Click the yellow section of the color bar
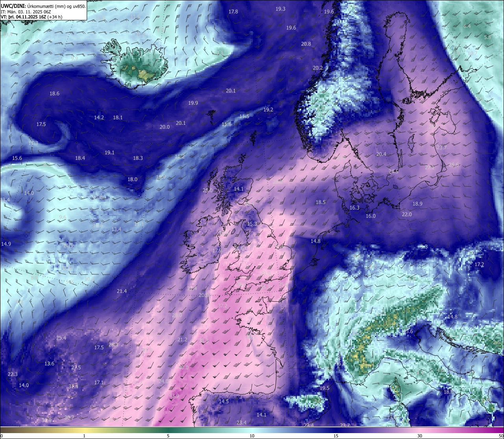Screen dimensions: 504x439 [85, 430]
